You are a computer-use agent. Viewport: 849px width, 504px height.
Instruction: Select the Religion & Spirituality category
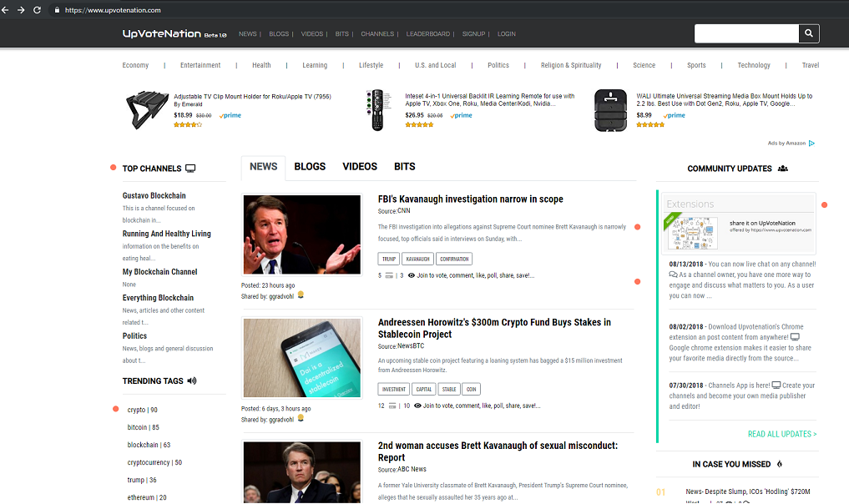[571, 65]
